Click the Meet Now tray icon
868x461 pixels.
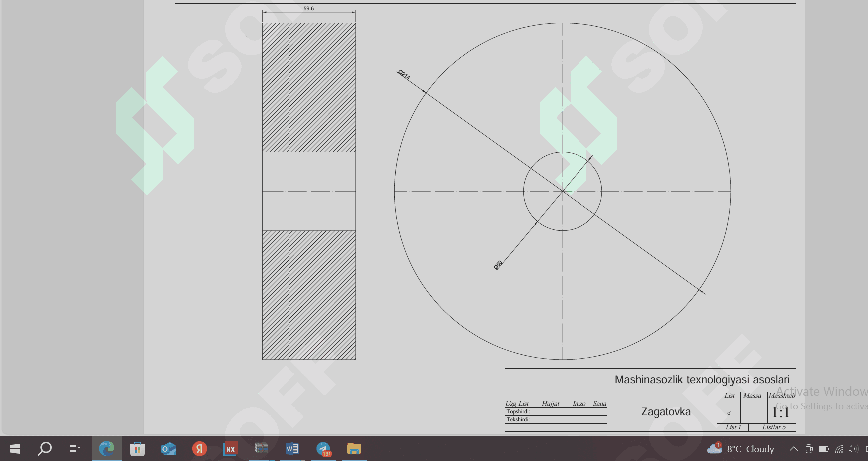809,449
